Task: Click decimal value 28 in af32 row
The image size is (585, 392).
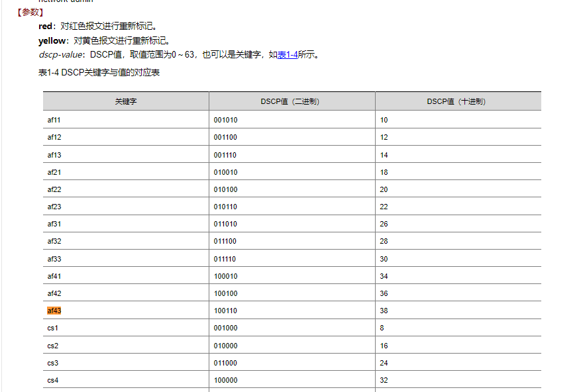Action: click(x=384, y=241)
